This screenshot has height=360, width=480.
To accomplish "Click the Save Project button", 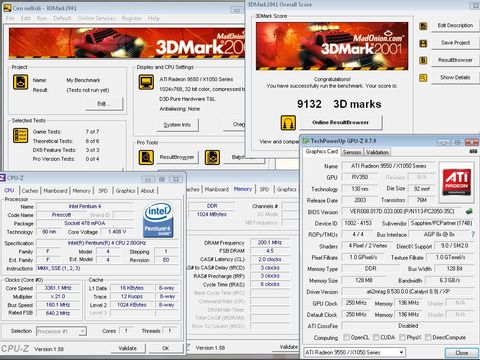I will tap(455, 43).
